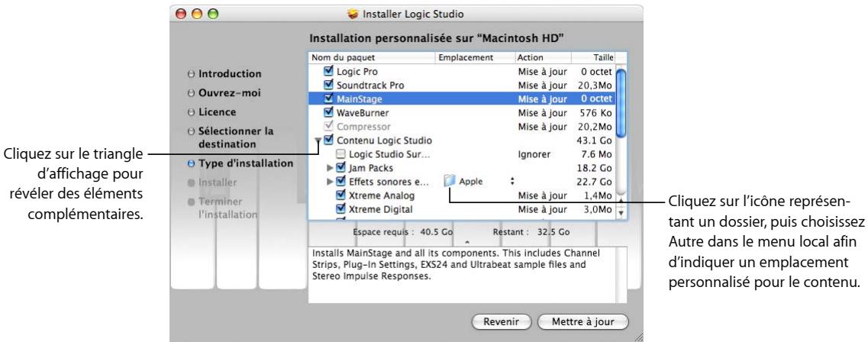Click the Type d'installation step

coord(246,163)
